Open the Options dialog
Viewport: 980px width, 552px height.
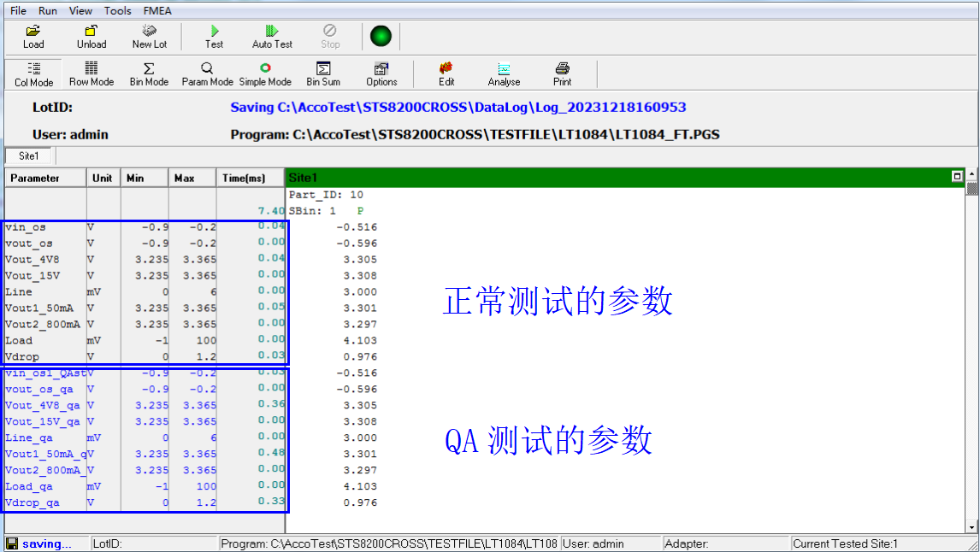point(381,73)
